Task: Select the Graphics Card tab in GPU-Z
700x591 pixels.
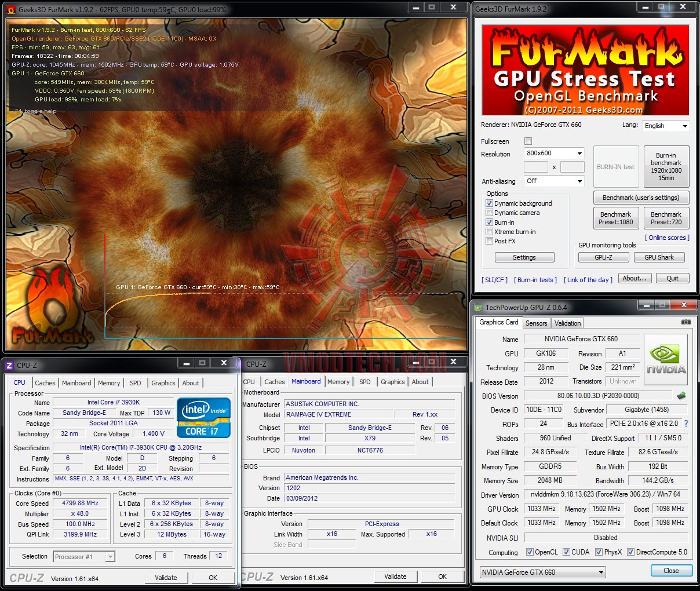Action: click(x=499, y=322)
